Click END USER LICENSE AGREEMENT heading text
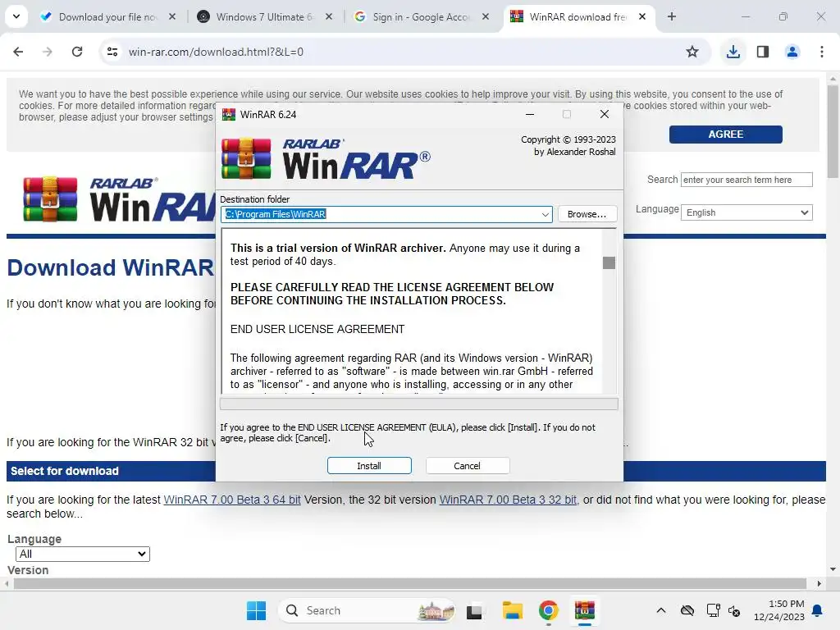840x630 pixels. 317,329
